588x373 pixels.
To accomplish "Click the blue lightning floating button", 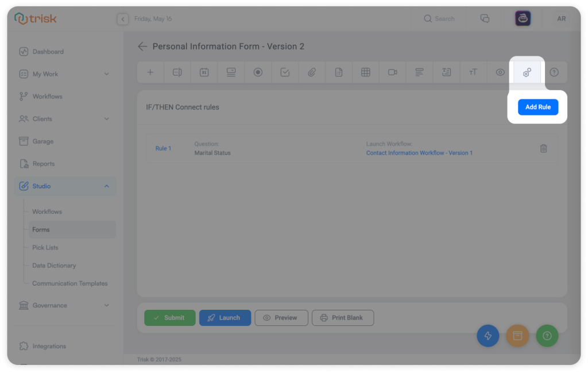I will (488, 336).
